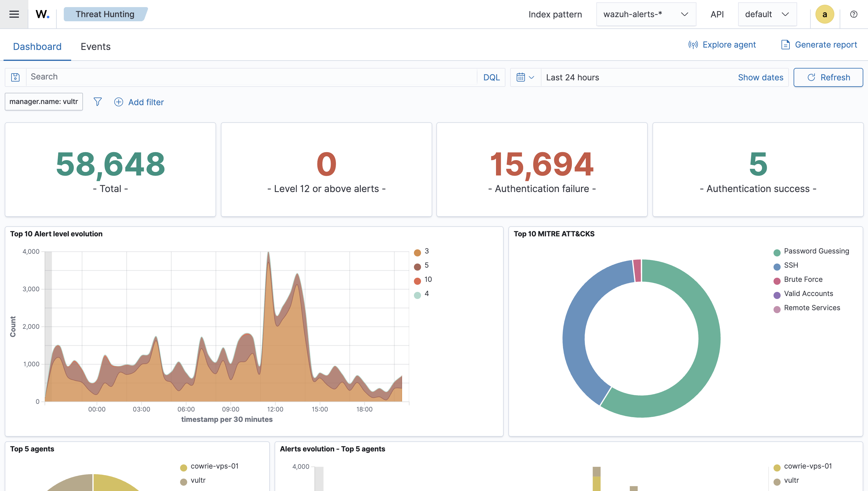Open the hamburger navigation menu

coord(14,14)
